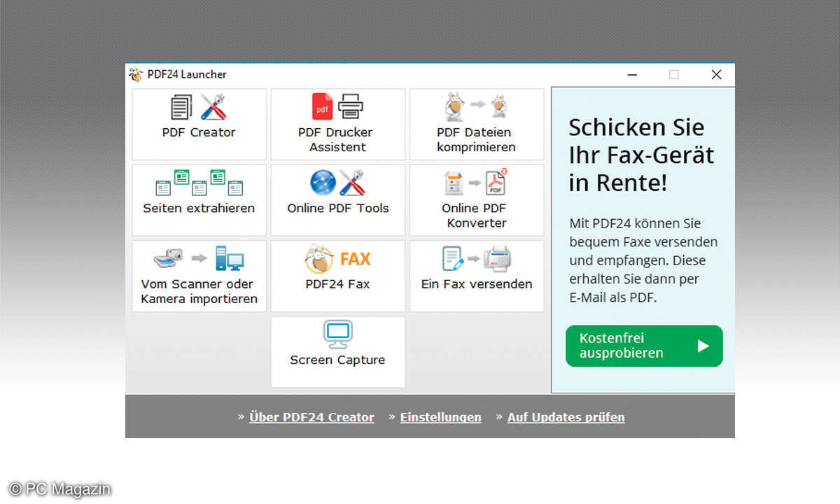Open Vom Scanner oder Kamera importieren icon
Viewport: 840px width, 504px height.
click(x=199, y=258)
